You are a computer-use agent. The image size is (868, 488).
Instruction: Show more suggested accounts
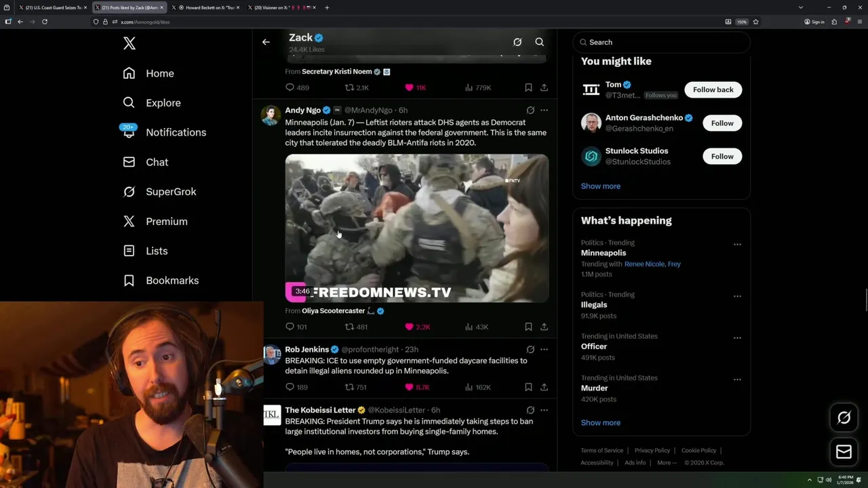point(600,186)
